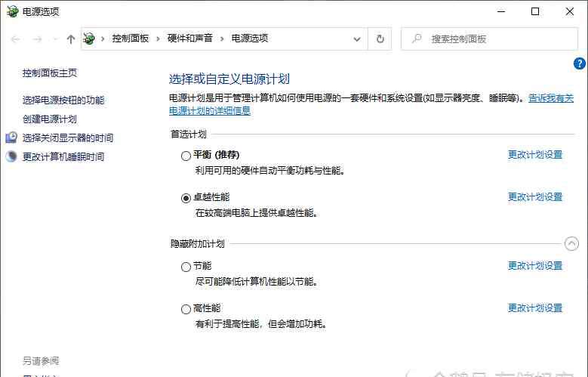This screenshot has height=377, width=588.
Task: Go back with the left arrow
Action: coord(15,39)
